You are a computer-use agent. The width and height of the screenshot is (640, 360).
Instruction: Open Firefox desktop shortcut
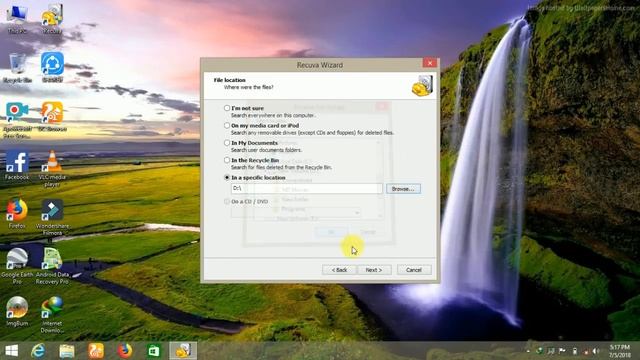coord(17,213)
